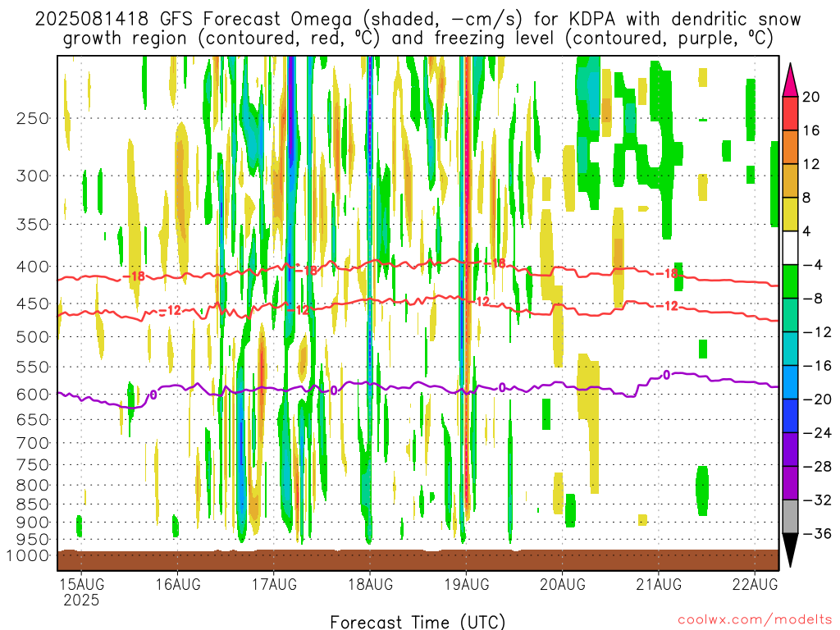This screenshot has height=630, width=840.
Task: Click the "Forecast Time (UTC)" axis title
Action: (418, 622)
